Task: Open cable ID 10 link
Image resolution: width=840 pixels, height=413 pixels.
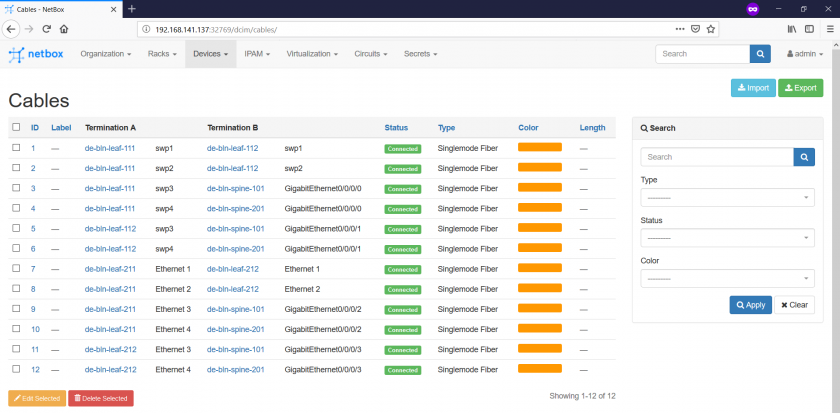Action: (x=35, y=329)
